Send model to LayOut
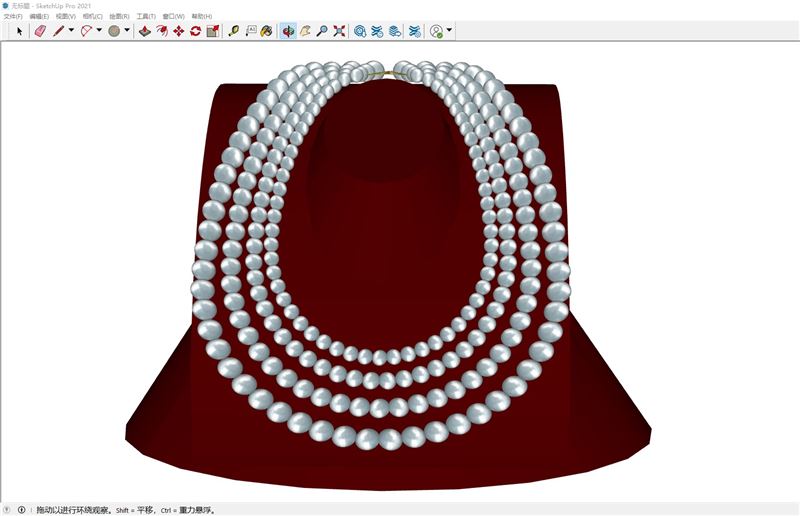The width and height of the screenshot is (800, 516). [394, 31]
